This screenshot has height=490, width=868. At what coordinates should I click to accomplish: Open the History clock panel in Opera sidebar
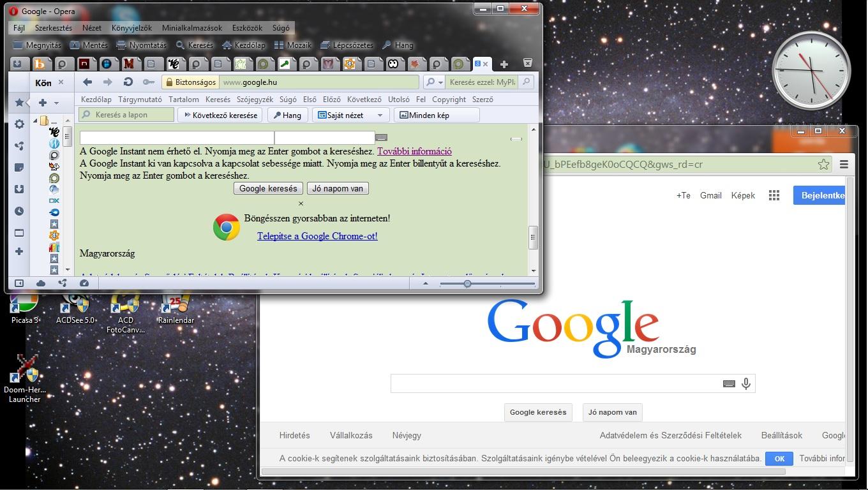tap(19, 211)
